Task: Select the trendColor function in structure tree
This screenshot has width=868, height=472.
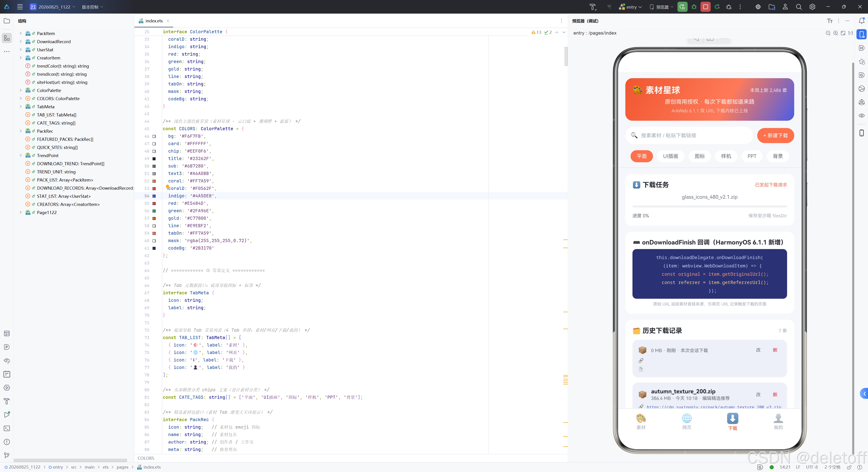Action: [63, 66]
